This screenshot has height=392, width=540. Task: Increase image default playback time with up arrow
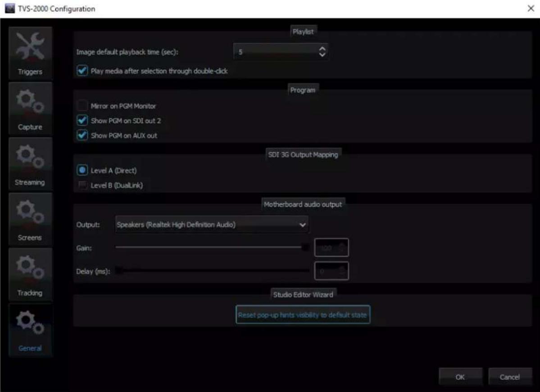[322, 49]
